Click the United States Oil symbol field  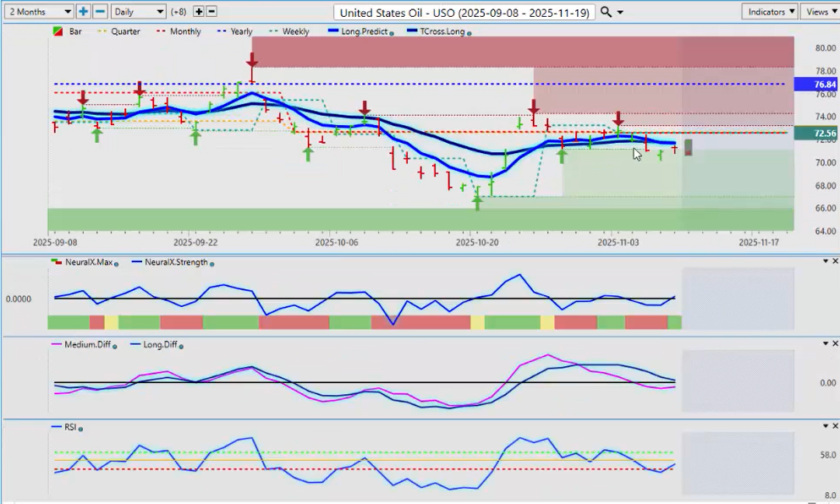(464, 12)
